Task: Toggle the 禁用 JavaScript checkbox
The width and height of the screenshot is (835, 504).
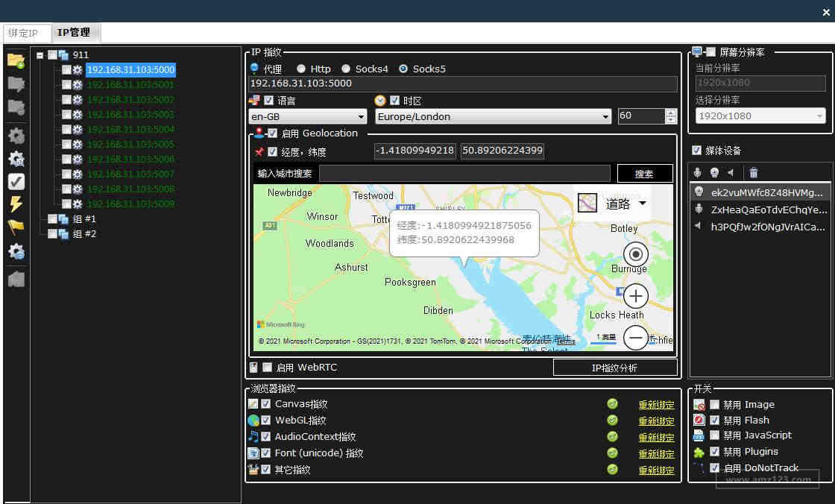Action: tap(715, 435)
